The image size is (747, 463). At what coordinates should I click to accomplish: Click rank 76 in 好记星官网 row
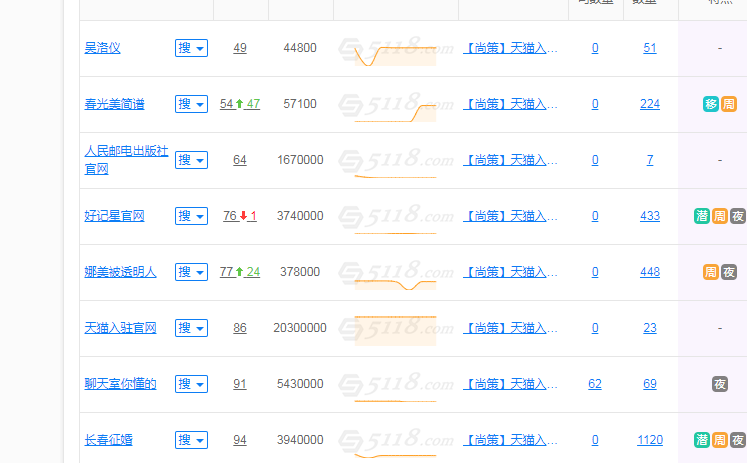click(230, 216)
